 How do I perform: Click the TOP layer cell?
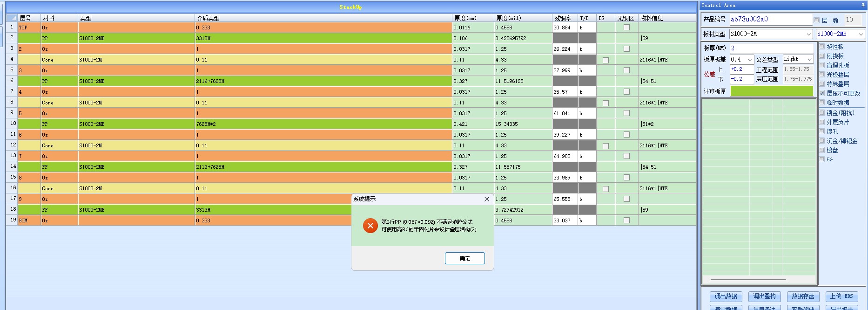pos(29,28)
